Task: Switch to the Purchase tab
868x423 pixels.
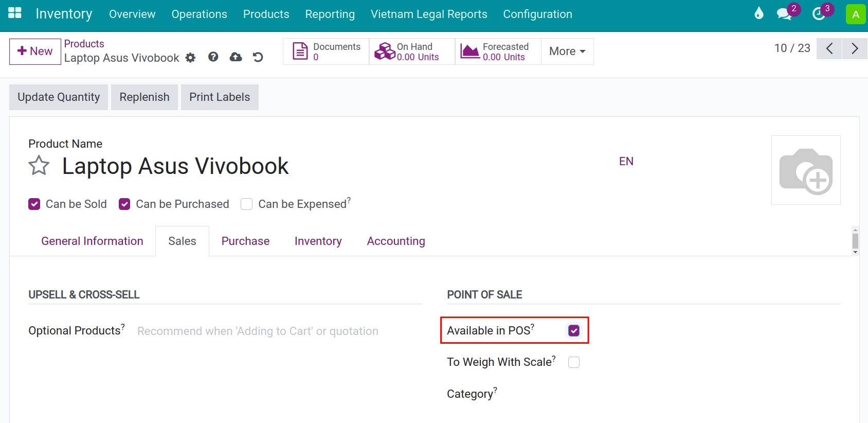Action: pos(246,241)
